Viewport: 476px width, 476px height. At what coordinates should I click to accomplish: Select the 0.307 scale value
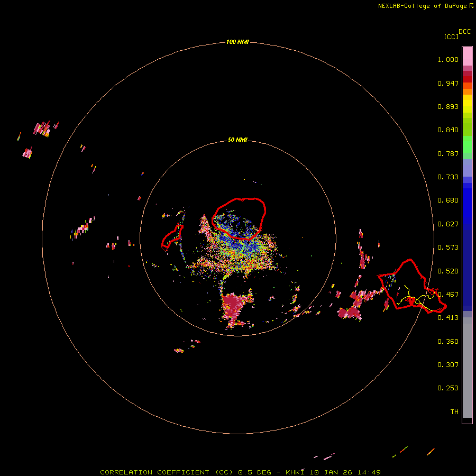pos(448,365)
